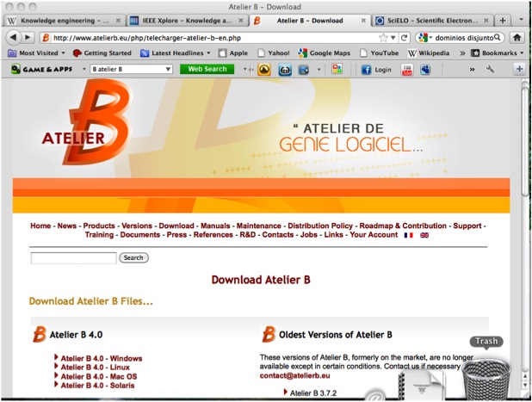Viewport: 532px width, 402px height.
Task: Click the Atelier B logo in banner
Action: (x=87, y=124)
